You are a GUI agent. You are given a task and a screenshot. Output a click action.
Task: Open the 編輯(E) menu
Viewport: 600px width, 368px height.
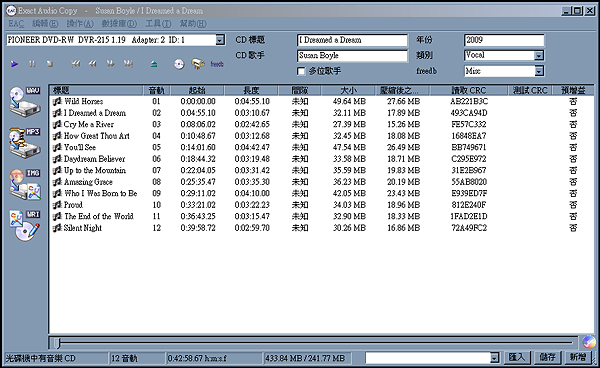pos(45,24)
